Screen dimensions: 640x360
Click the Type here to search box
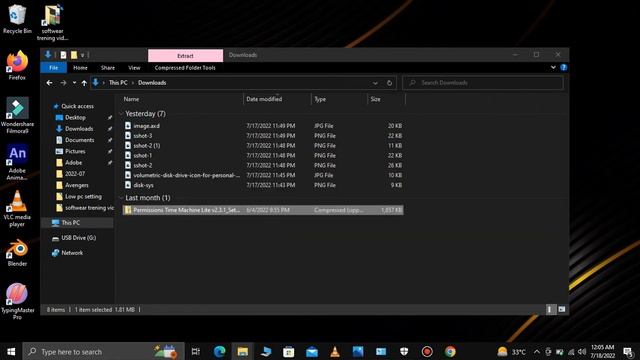103,351
